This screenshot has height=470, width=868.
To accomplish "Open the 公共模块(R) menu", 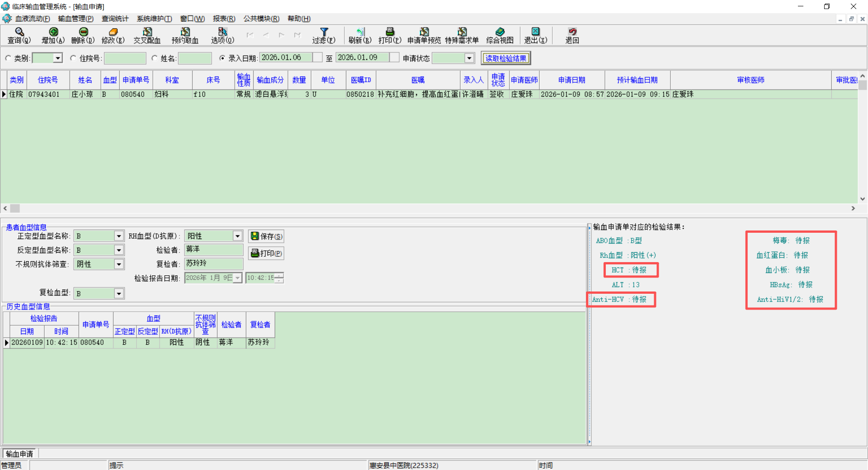I will pos(261,19).
